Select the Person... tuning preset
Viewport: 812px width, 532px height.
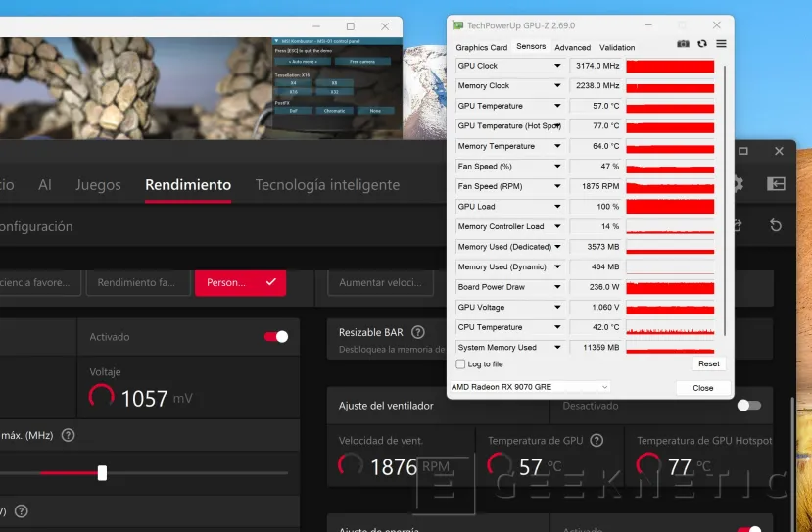[x=240, y=283]
